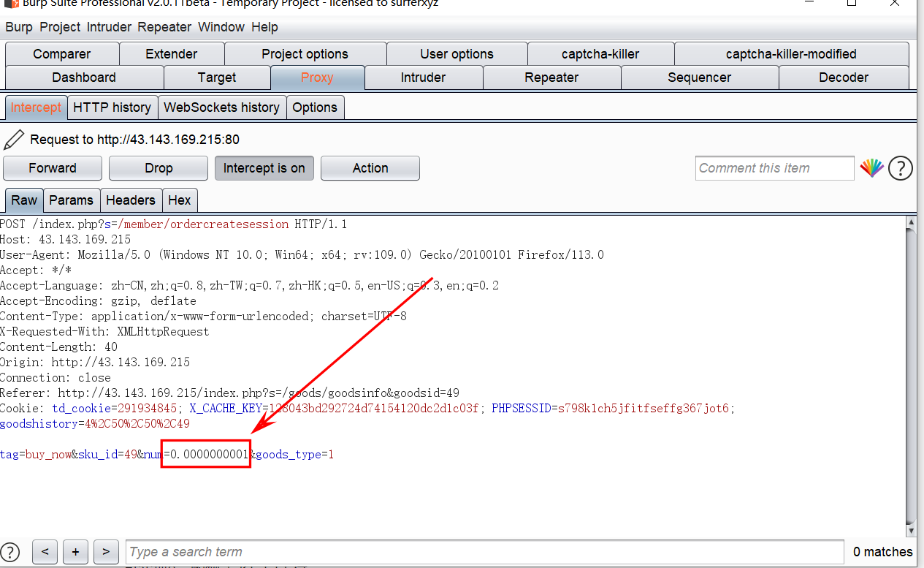924x568 pixels.
Task: Click the Forward button
Action: click(x=53, y=168)
